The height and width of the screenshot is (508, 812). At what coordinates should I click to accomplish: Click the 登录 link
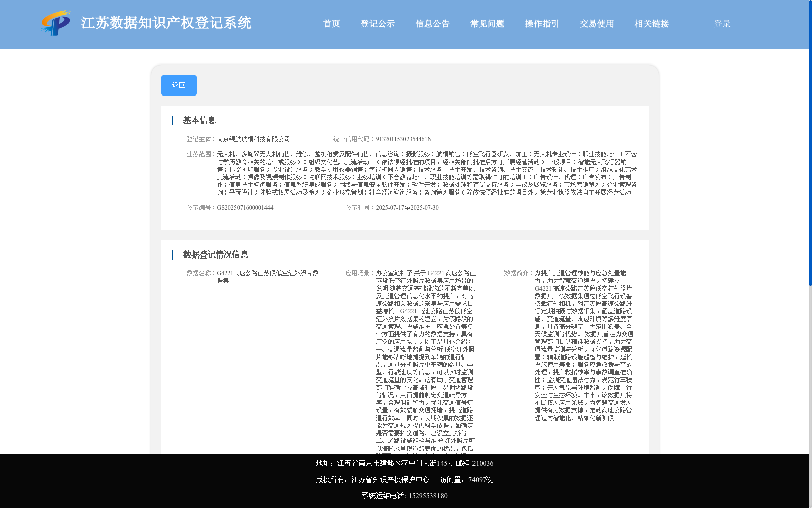click(x=722, y=24)
